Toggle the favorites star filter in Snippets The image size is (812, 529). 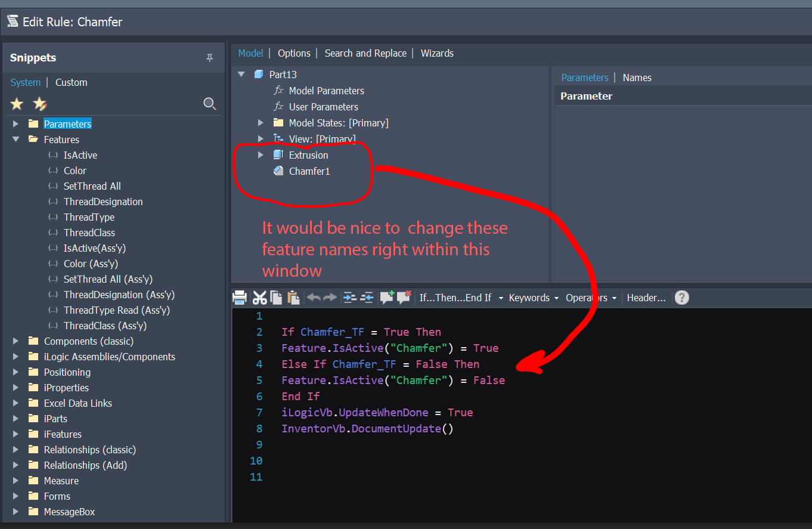click(x=16, y=103)
